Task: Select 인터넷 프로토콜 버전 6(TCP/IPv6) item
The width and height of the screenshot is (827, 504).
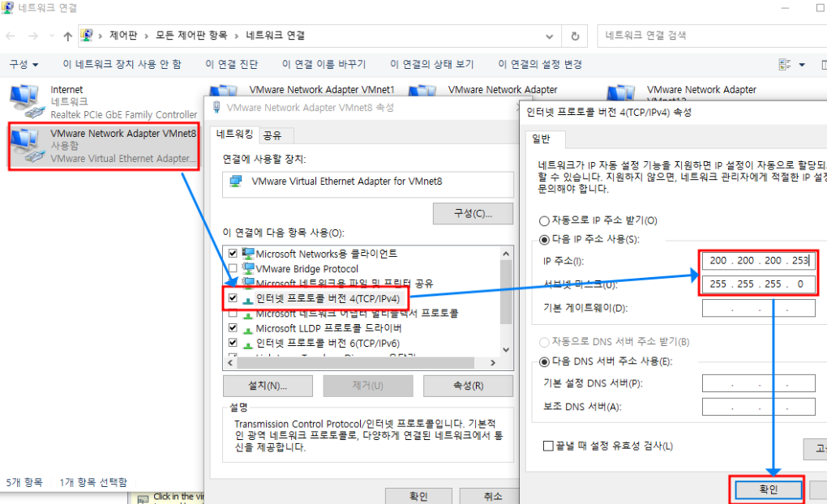Action: click(328, 344)
